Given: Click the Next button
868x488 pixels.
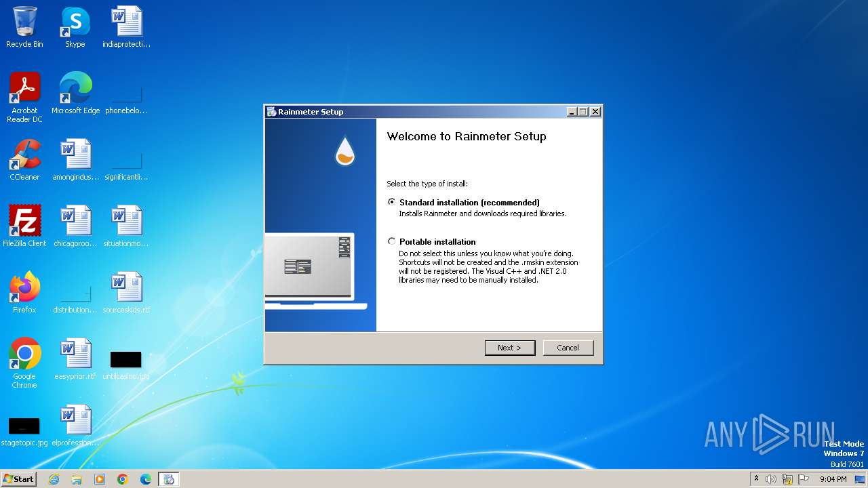Looking at the screenshot, I should point(510,348).
